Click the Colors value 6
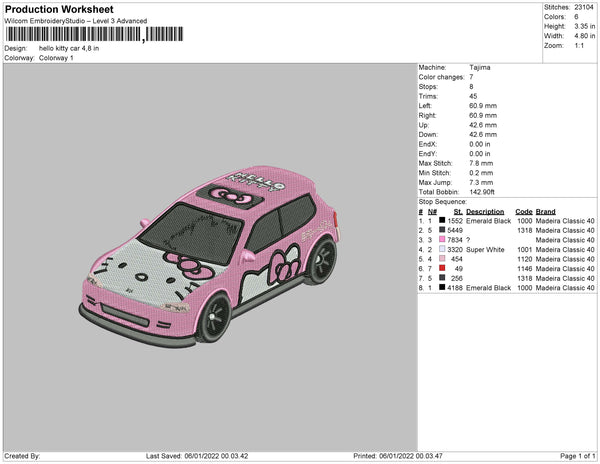The width and height of the screenshot is (600, 464). (x=576, y=17)
